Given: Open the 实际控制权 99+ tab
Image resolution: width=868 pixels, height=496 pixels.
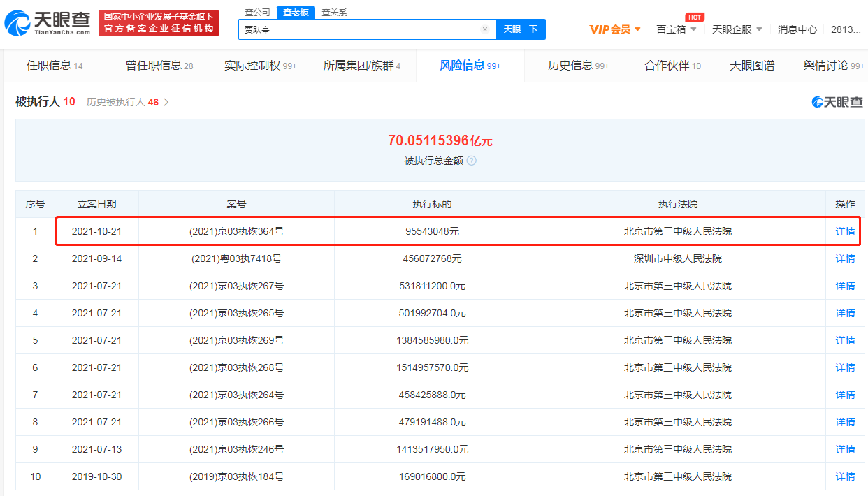Looking at the screenshot, I should pos(261,66).
